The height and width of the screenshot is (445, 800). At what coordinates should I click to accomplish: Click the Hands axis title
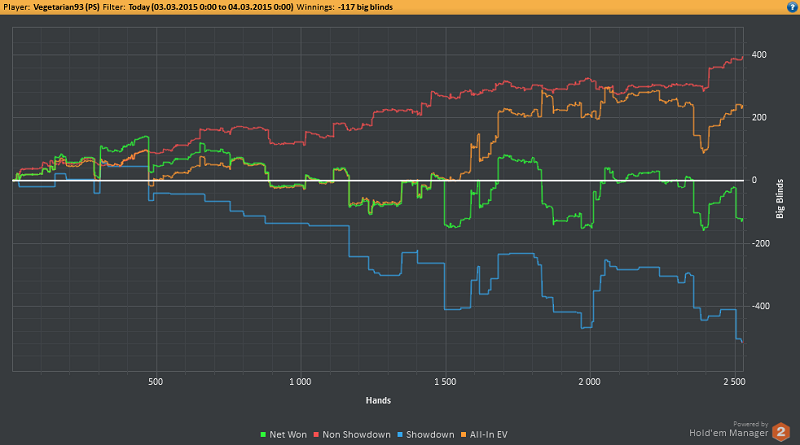click(x=378, y=401)
